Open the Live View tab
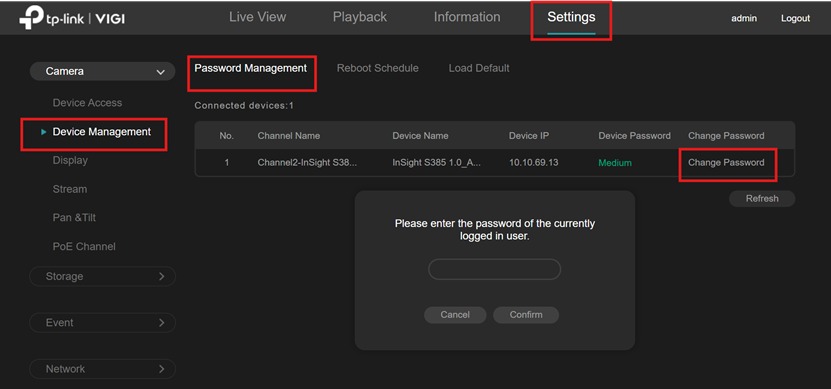This screenshot has width=831, height=389. (258, 17)
